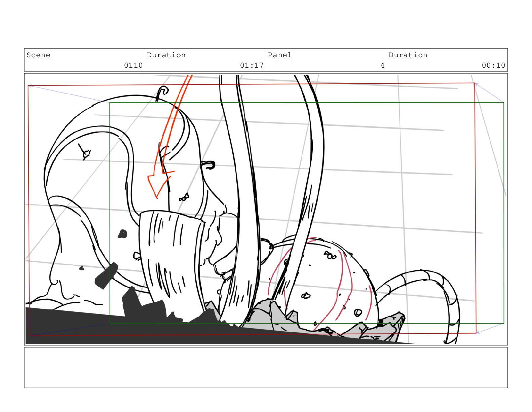The width and height of the screenshot is (532, 412).
Task: Click the Duration label beside Panel
Action: tap(408, 55)
